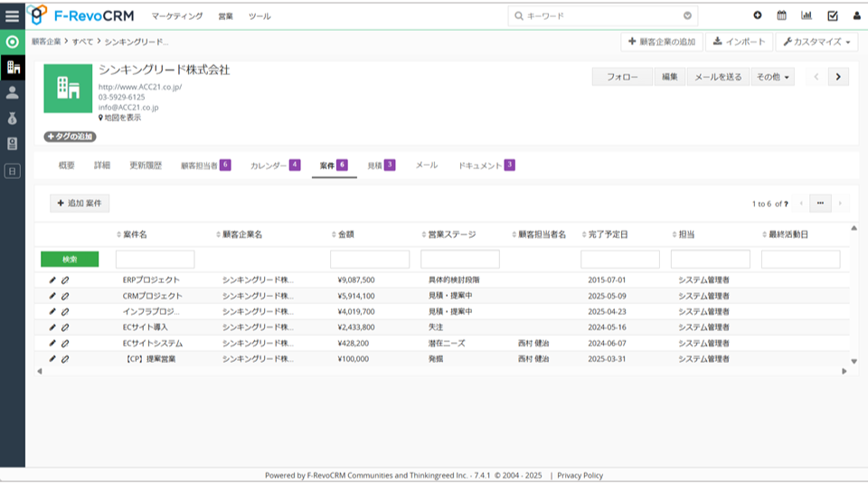Screen dimensions: 868x484
Task: Click the 顧客企業の追加 button
Action: click(662, 42)
